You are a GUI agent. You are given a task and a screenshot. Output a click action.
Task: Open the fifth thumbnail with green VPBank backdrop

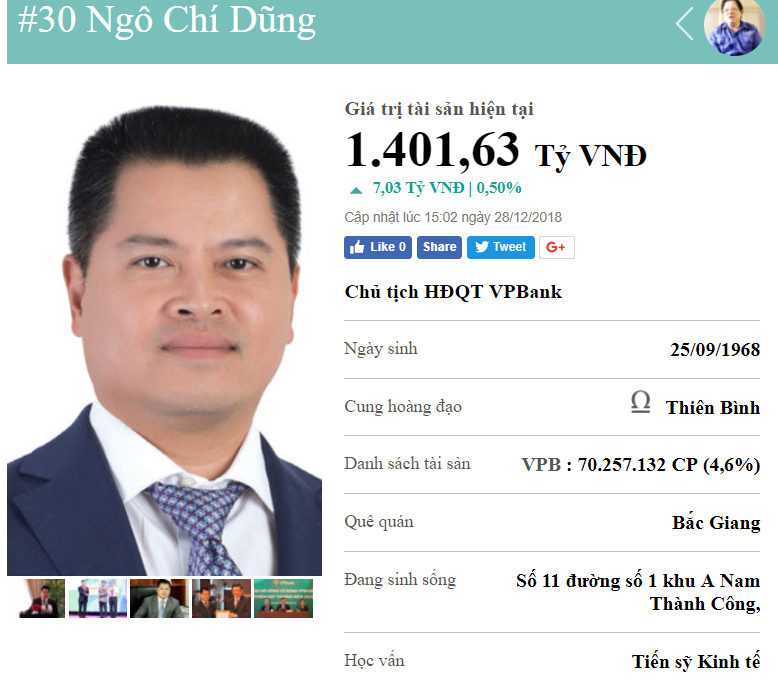pos(283,598)
